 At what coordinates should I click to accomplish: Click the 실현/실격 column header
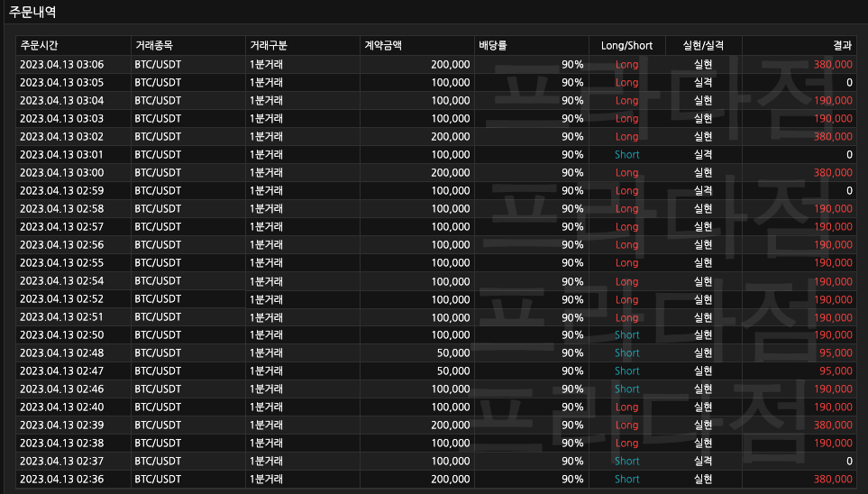point(703,45)
